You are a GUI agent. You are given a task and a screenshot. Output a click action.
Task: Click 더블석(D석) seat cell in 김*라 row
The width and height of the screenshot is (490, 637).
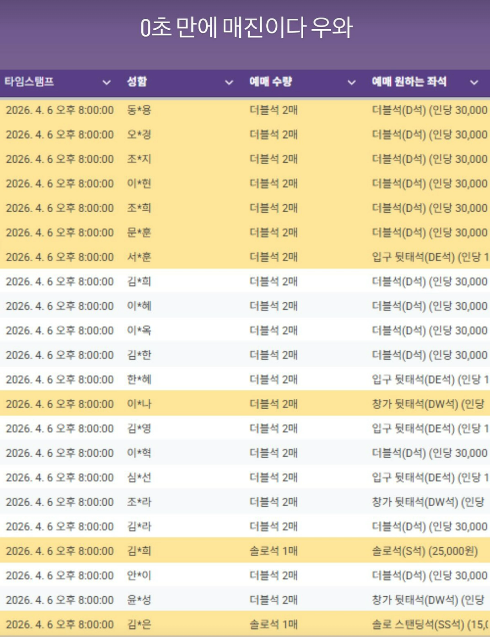tap(429, 526)
